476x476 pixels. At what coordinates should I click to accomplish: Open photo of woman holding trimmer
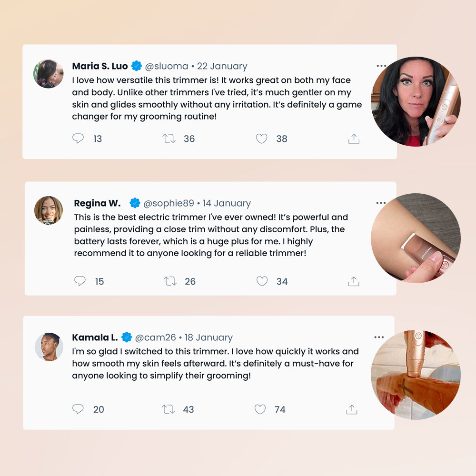coord(416,101)
